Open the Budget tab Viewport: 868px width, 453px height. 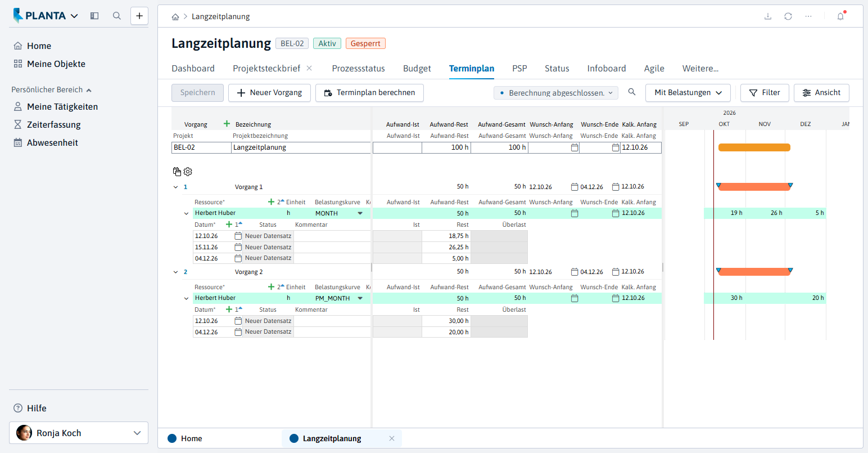(417, 69)
